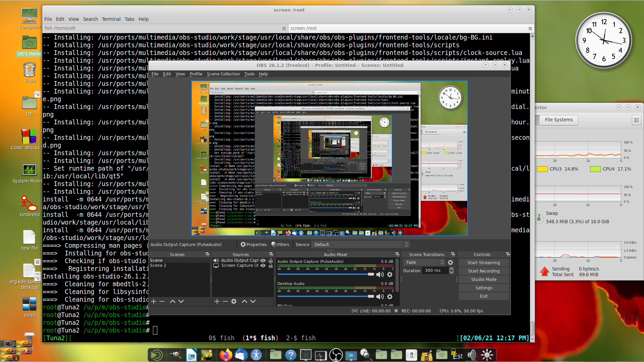Open the Scene Collection menu
Viewport: 644px width, 362px height.
(x=223, y=74)
